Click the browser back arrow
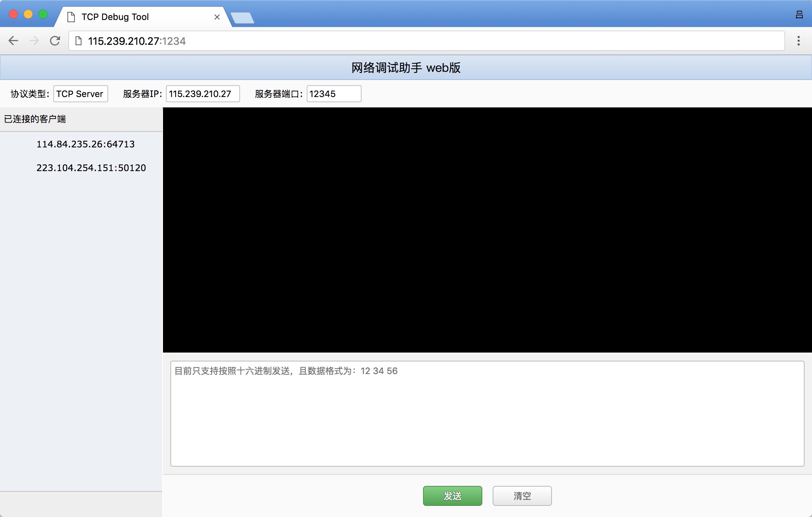The width and height of the screenshot is (812, 517). (13, 41)
